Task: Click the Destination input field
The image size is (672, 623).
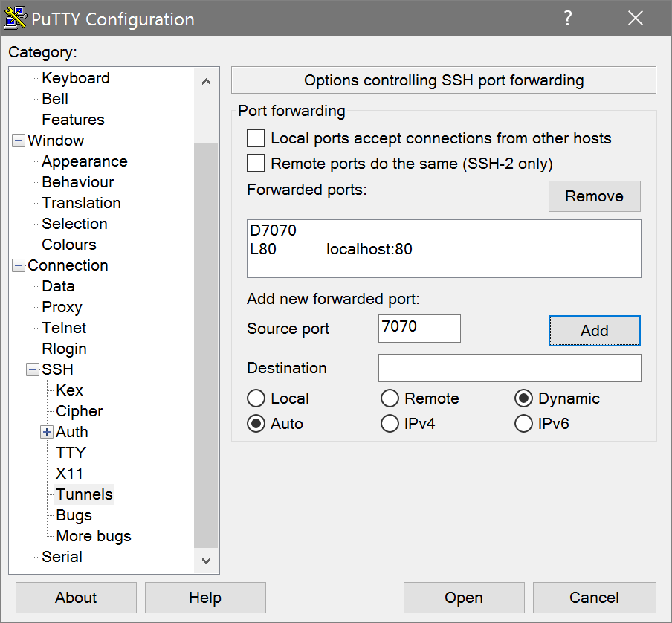Action: coord(509,368)
